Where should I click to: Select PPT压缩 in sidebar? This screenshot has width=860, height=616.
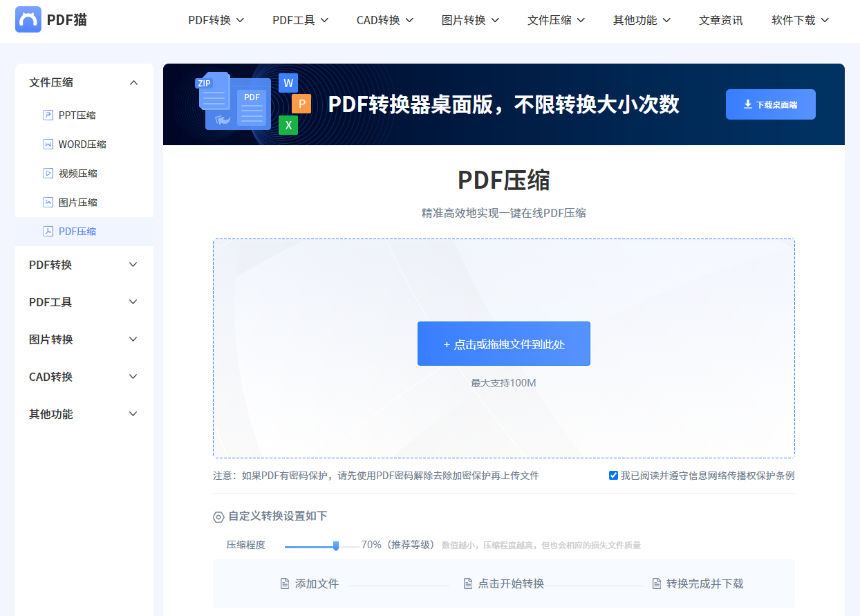pos(84,115)
